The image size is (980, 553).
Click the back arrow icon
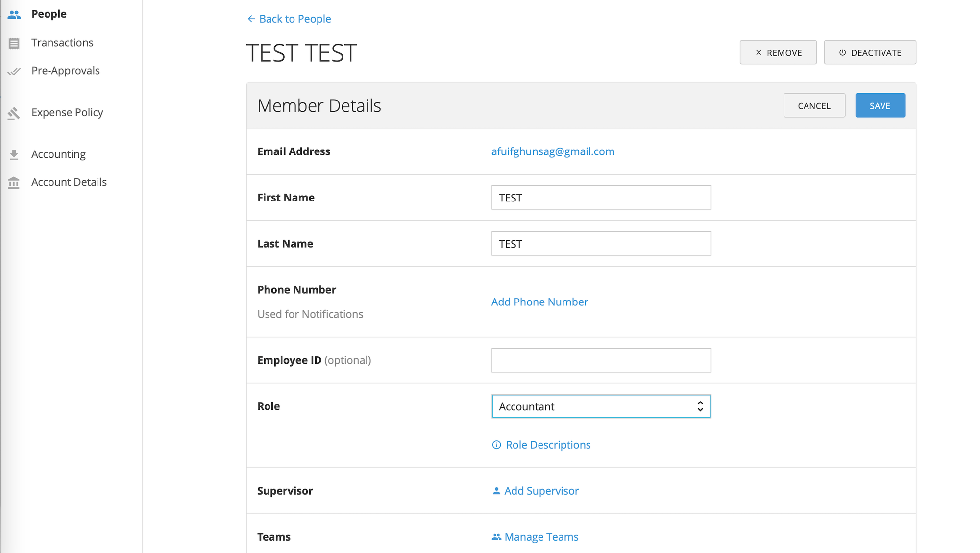click(251, 19)
